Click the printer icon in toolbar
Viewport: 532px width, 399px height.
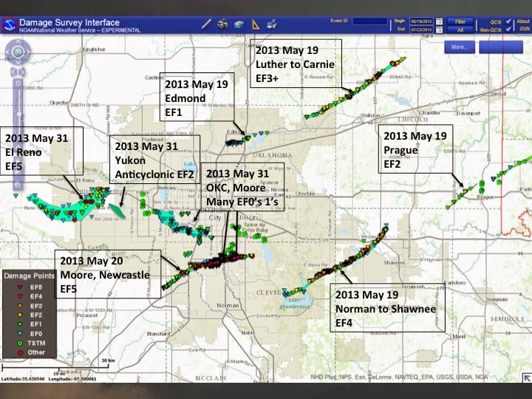[x=272, y=24]
